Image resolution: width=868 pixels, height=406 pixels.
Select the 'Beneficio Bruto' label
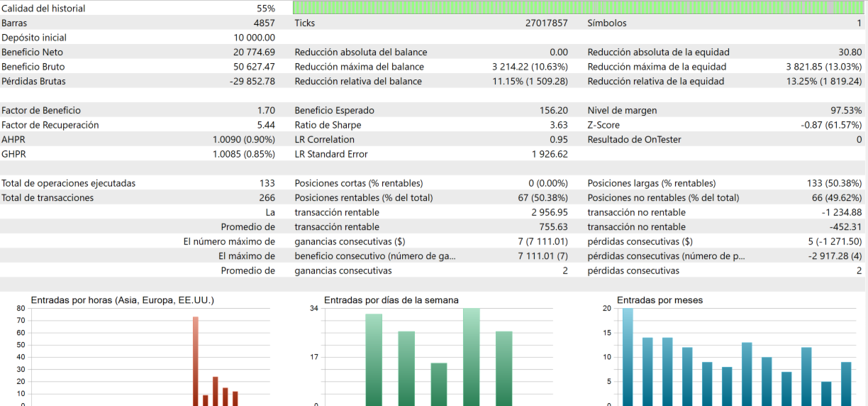pos(33,67)
